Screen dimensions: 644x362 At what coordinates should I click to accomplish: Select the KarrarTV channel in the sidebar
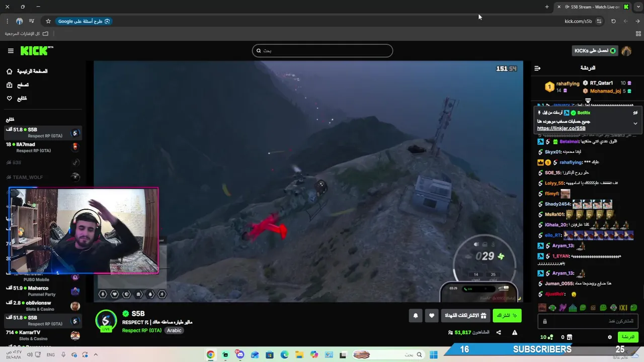(42, 335)
